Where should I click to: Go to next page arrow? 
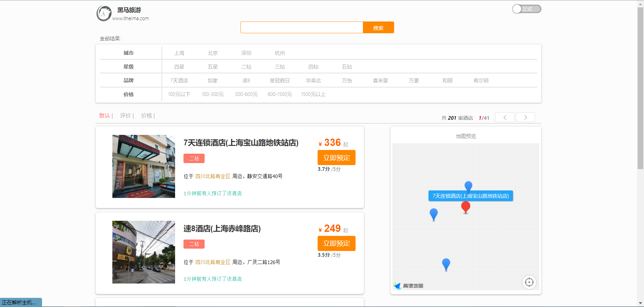(x=525, y=117)
